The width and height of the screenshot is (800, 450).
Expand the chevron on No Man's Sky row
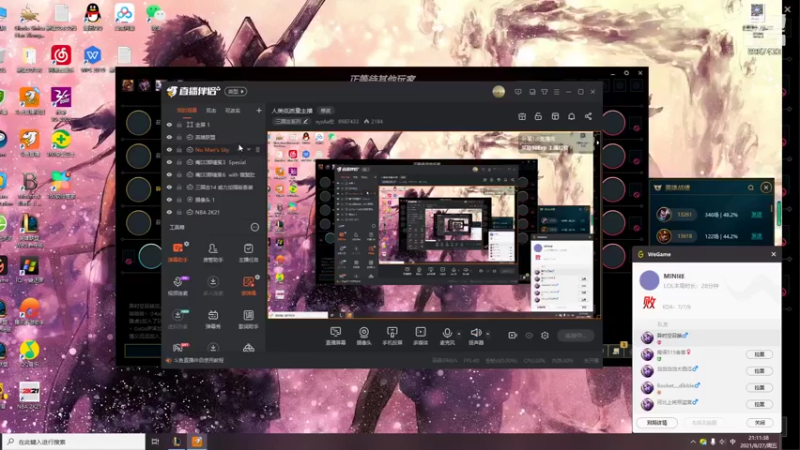click(248, 149)
